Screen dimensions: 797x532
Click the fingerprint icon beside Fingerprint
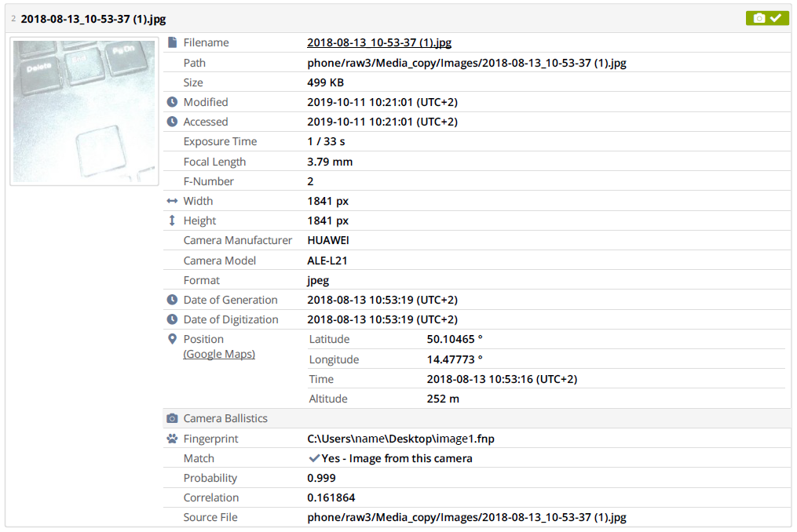pos(173,439)
